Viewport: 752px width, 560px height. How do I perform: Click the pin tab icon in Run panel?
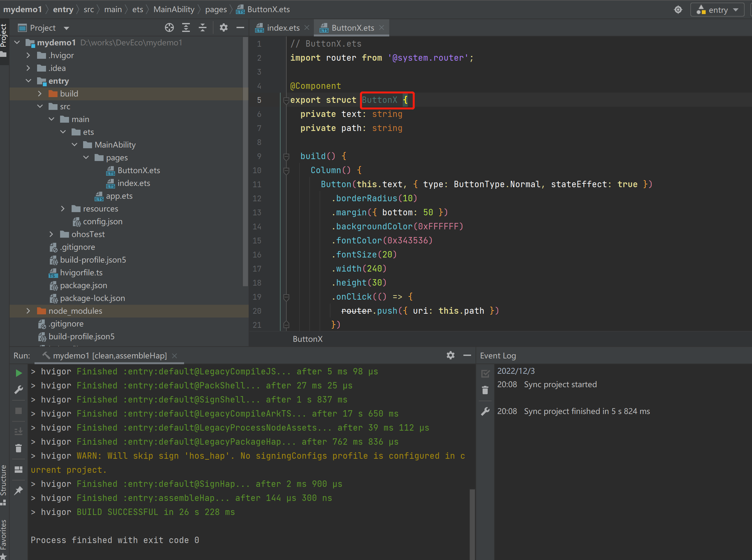pyautogui.click(x=19, y=490)
